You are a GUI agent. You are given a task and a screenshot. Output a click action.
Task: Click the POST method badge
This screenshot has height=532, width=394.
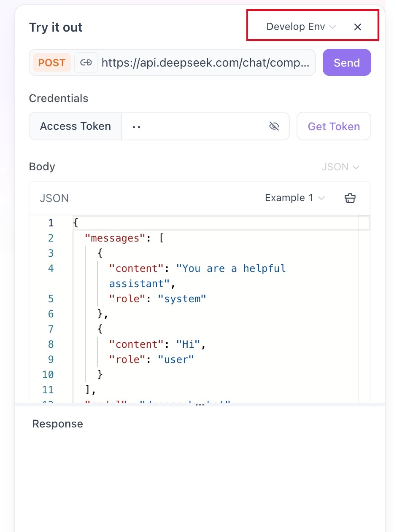pyautogui.click(x=52, y=63)
